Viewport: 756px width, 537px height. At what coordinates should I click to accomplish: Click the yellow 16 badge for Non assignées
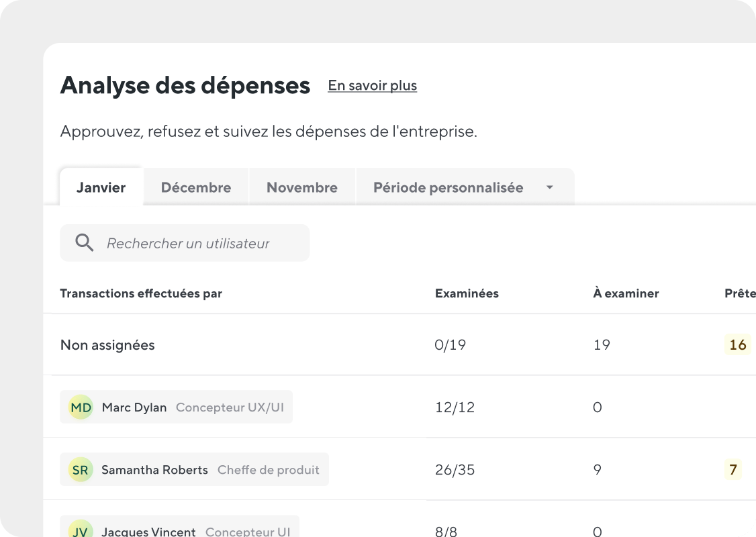(738, 344)
